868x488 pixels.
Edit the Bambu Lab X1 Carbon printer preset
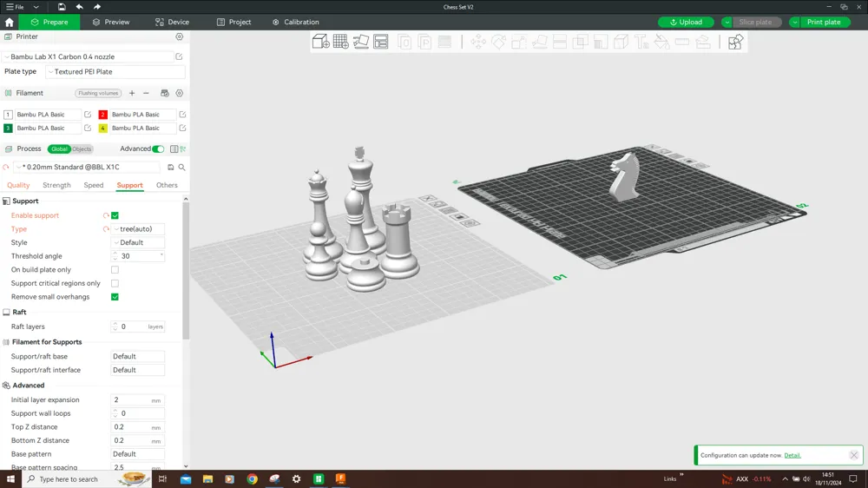180,56
